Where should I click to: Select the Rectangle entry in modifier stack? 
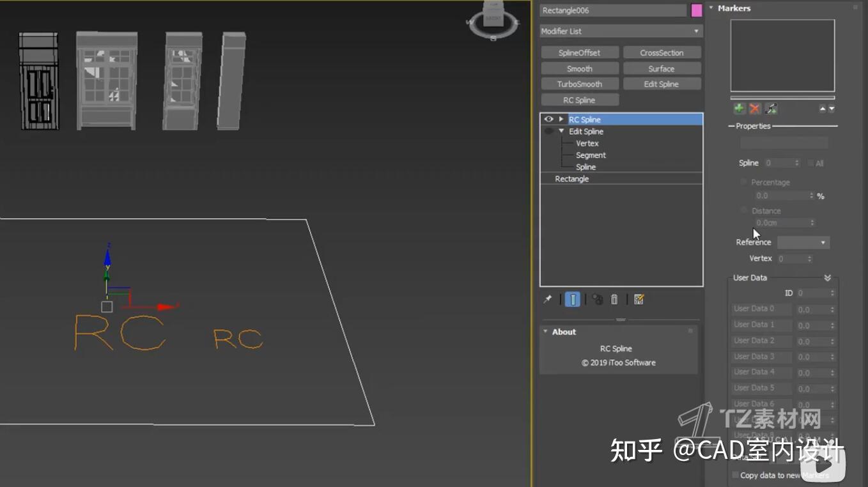(x=571, y=178)
